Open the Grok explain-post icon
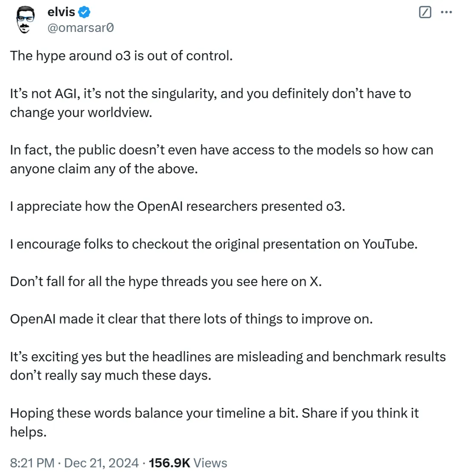460x476 pixels. click(425, 12)
